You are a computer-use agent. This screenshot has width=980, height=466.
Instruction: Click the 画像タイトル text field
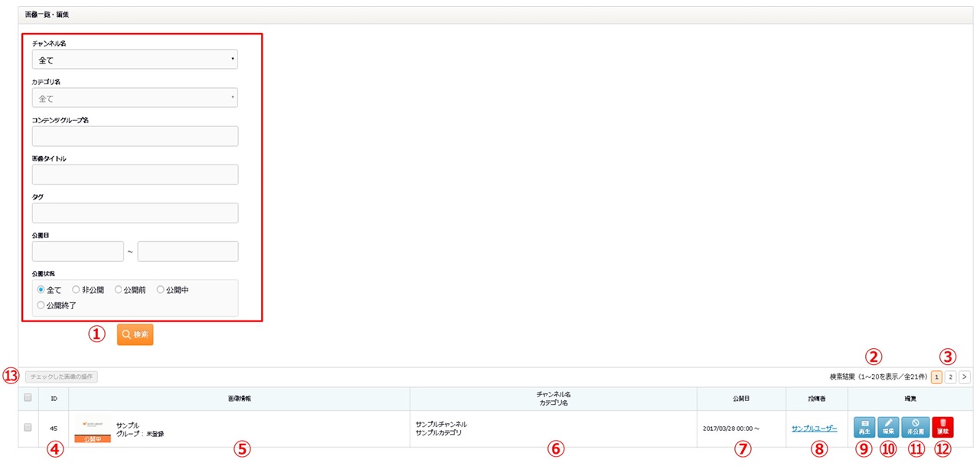coord(135,174)
